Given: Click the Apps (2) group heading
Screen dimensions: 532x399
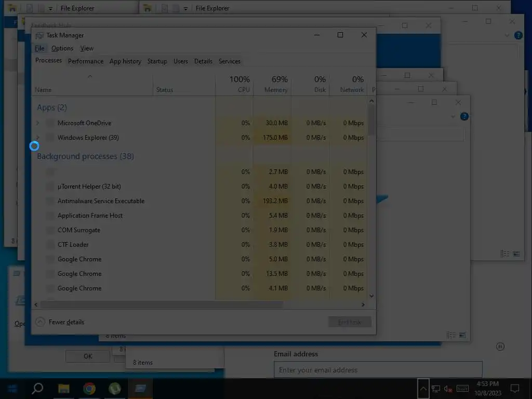Looking at the screenshot, I should (x=52, y=108).
